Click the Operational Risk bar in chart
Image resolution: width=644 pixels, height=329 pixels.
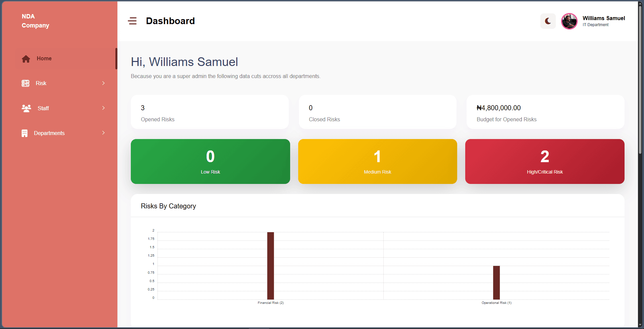(x=496, y=282)
